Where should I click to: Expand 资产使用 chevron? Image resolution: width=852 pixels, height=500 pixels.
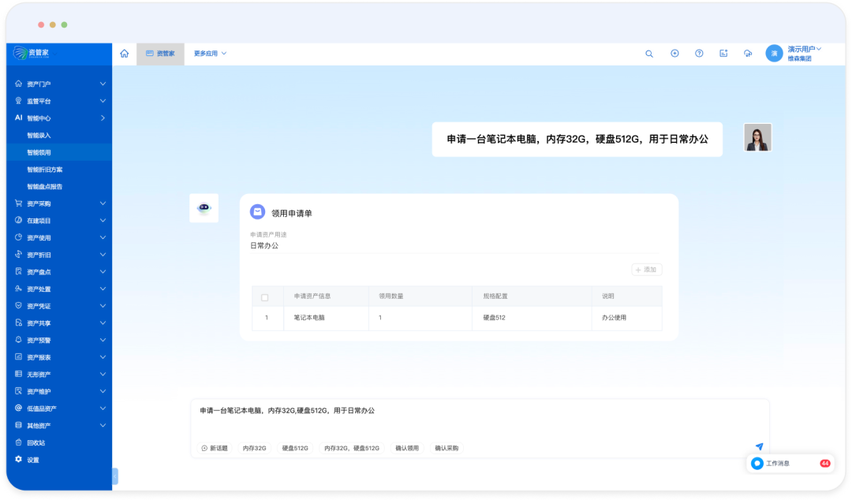tap(103, 238)
